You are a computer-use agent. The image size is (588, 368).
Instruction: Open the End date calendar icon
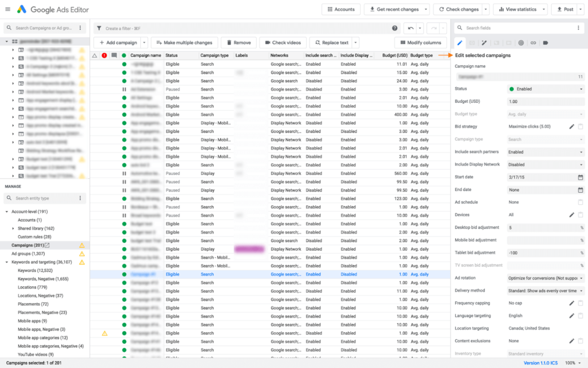[x=581, y=190]
